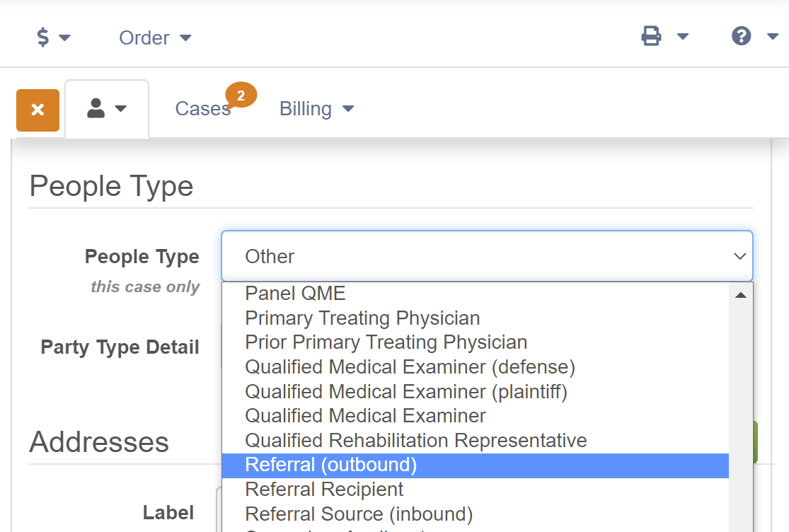Viewport: 789px width, 532px height.
Task: Open the Order dropdown menu
Action: [155, 37]
